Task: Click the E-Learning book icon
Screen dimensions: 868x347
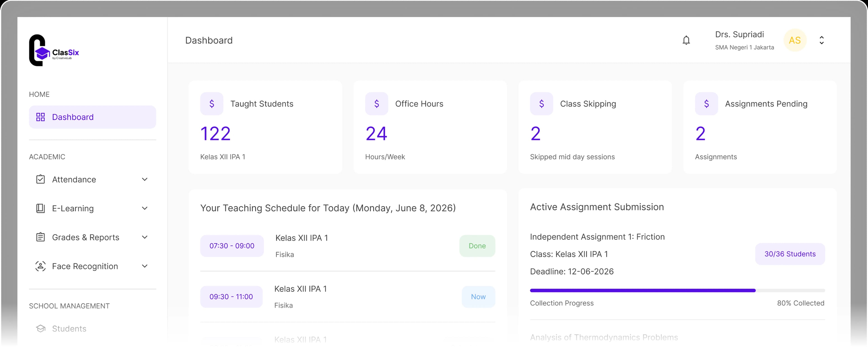Action: pyautogui.click(x=40, y=209)
